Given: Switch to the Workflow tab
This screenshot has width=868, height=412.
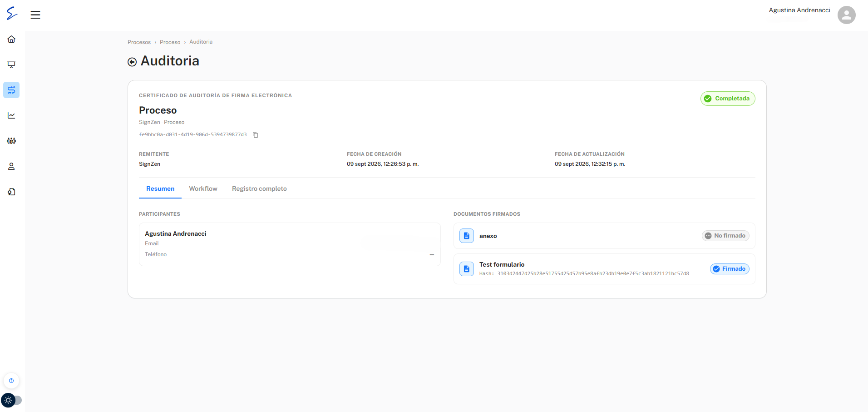Looking at the screenshot, I should point(203,189).
